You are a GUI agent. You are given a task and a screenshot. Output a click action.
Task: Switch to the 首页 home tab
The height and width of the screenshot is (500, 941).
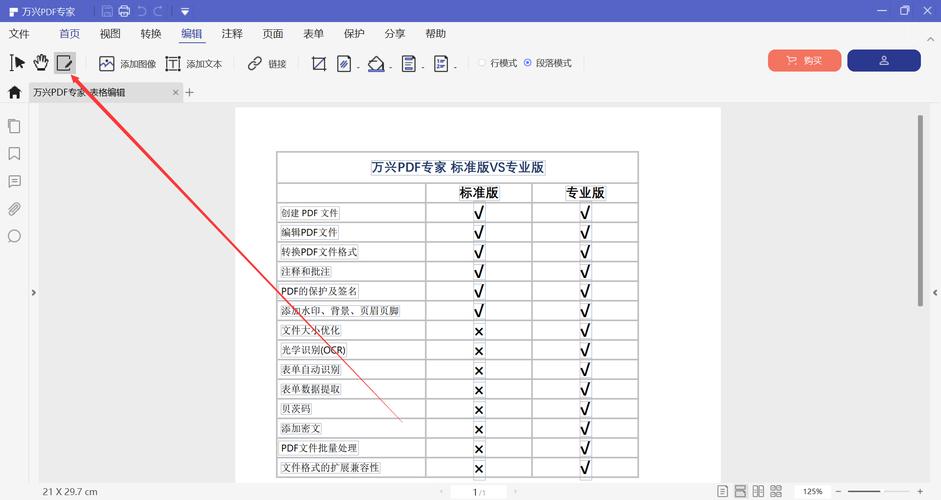coord(70,34)
